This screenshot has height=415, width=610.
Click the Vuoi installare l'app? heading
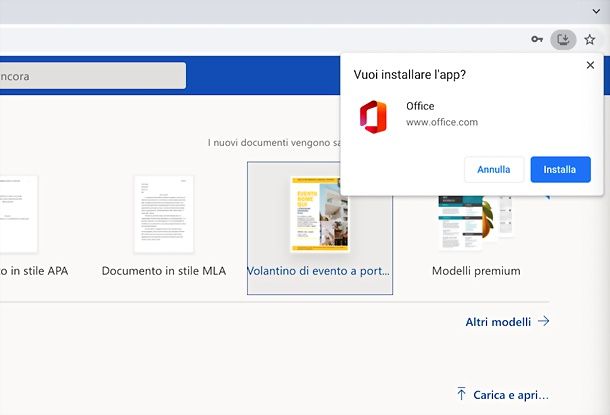[410, 75]
